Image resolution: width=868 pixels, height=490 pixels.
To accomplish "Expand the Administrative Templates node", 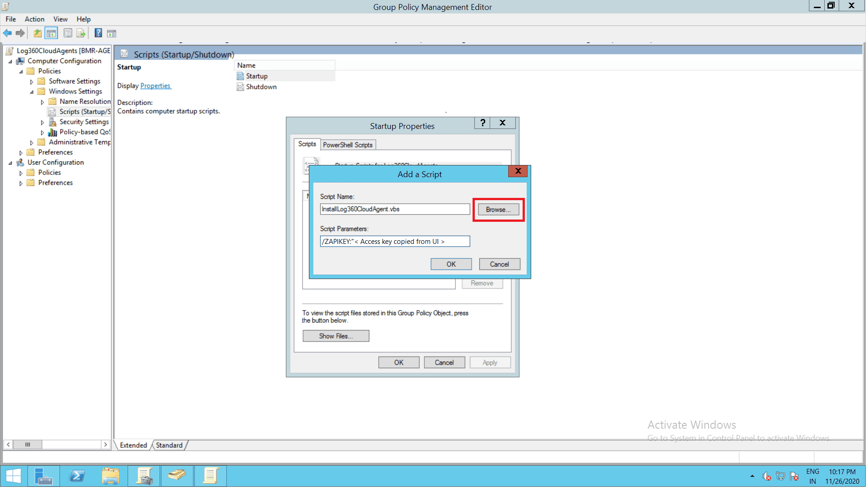I will pyautogui.click(x=31, y=142).
